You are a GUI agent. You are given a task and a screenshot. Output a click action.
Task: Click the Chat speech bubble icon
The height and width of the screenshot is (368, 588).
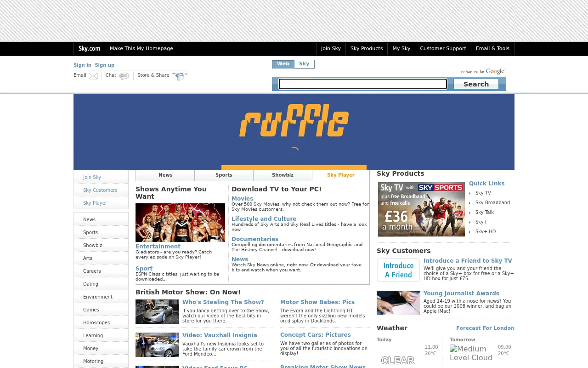pos(124,76)
